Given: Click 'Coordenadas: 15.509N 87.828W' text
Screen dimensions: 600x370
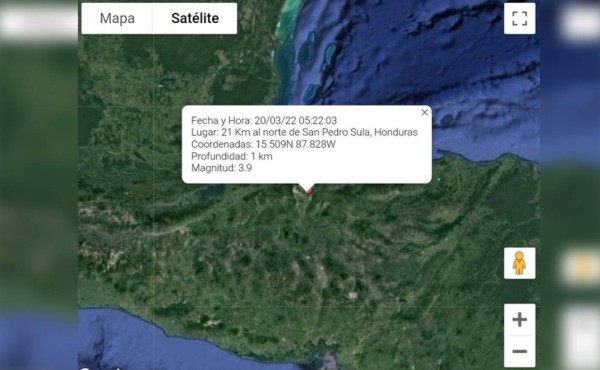Looking at the screenshot, I should (x=263, y=144).
